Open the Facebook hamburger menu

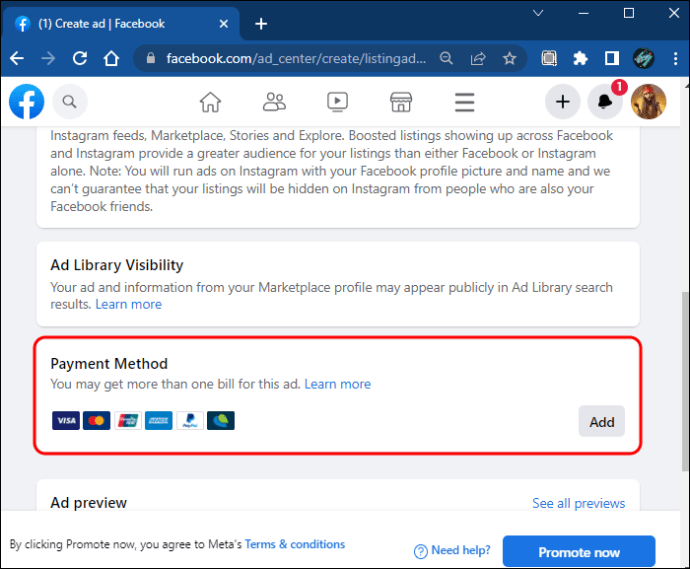pos(465,102)
